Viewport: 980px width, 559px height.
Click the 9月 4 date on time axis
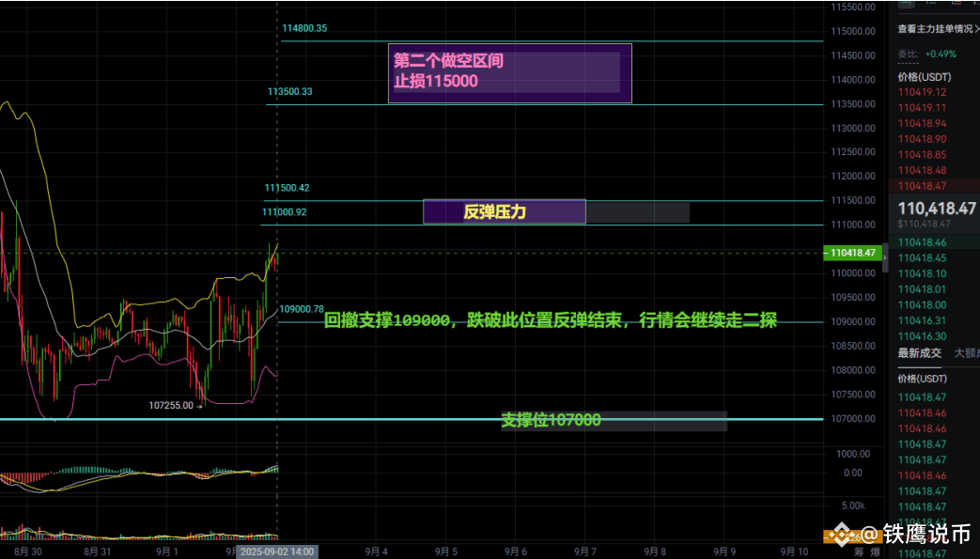pyautogui.click(x=376, y=551)
